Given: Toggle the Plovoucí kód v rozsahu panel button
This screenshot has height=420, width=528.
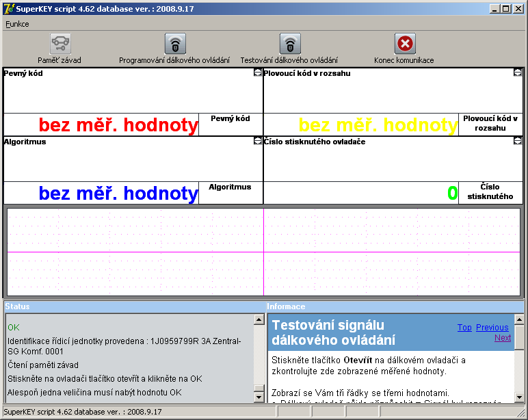Looking at the screenshot, I should click(518, 73).
